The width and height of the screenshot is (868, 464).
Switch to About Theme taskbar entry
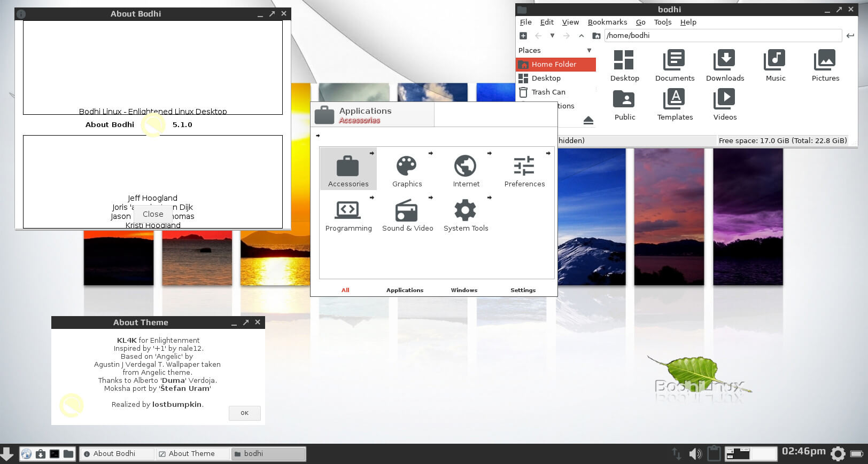[x=192, y=454]
